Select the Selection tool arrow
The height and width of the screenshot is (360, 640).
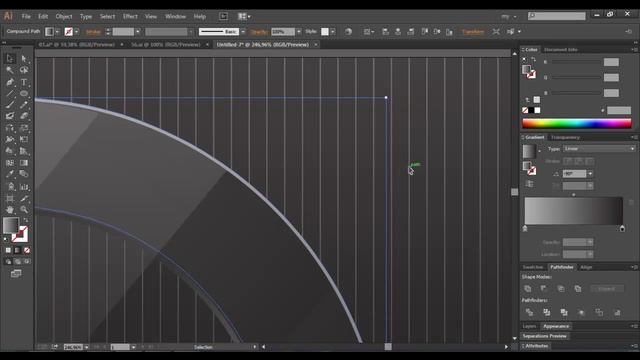(10, 58)
